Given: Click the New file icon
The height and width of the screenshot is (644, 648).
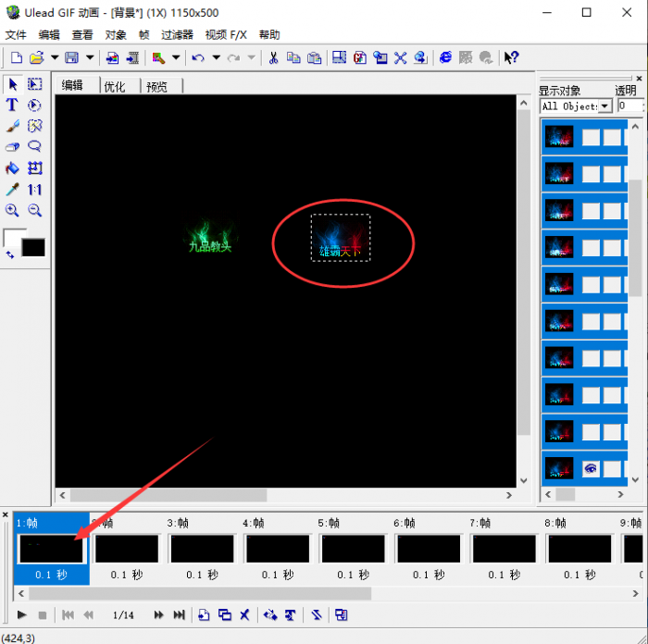Looking at the screenshot, I should point(16,57).
